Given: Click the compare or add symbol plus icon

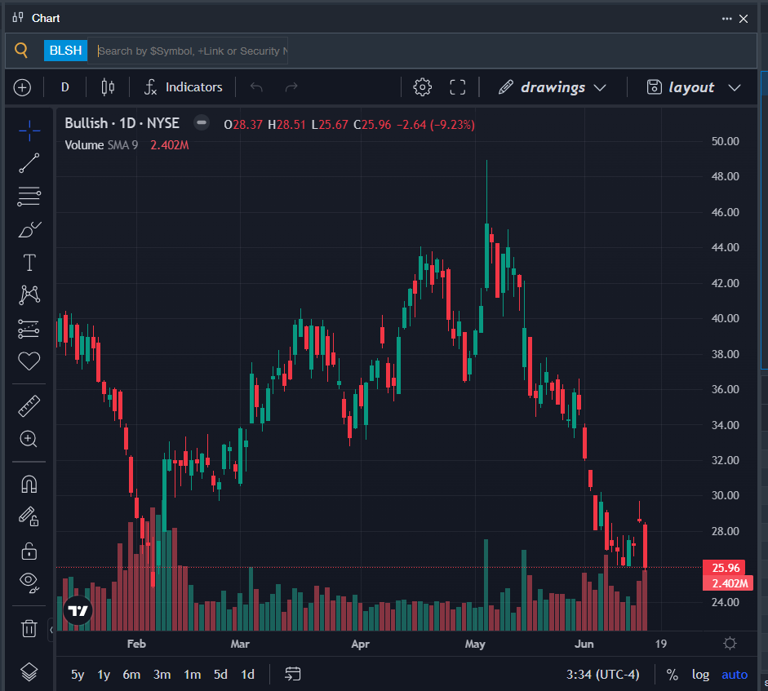Looking at the screenshot, I should click(22, 88).
